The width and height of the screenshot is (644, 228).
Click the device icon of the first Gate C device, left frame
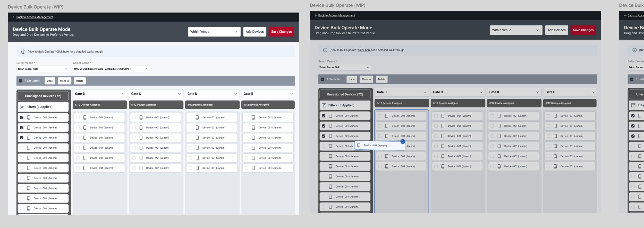(x=141, y=117)
